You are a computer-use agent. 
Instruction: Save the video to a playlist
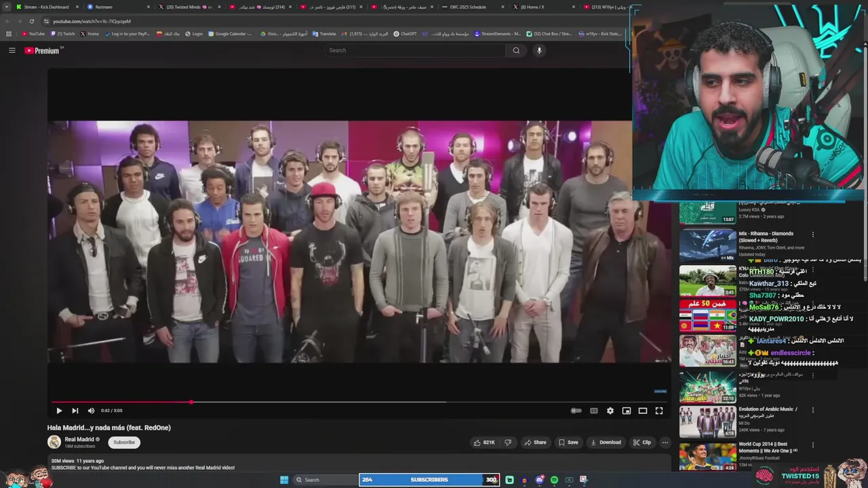(568, 442)
